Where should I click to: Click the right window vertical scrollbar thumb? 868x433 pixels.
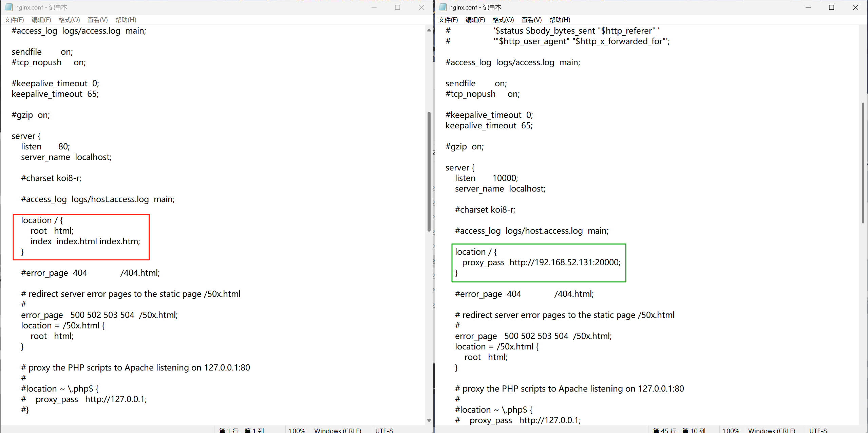tap(863, 163)
